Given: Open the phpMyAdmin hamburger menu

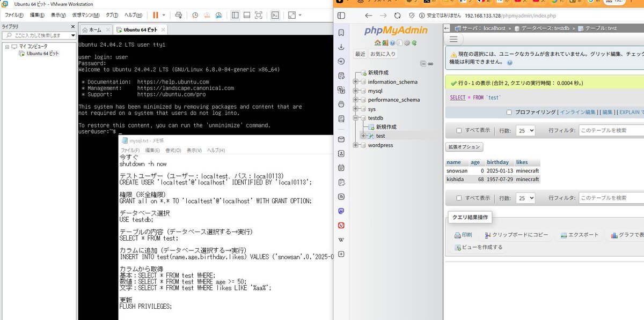Looking at the screenshot, I should coord(453,39).
